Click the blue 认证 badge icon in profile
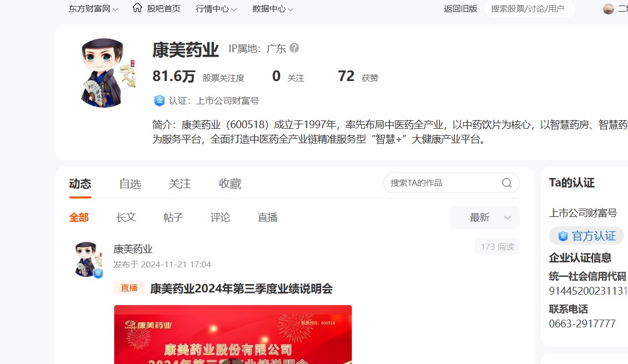The width and height of the screenshot is (628, 364). point(159,100)
